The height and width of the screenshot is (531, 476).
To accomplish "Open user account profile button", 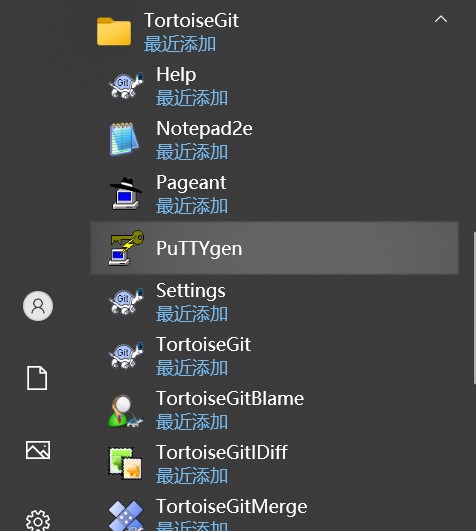I will pos(38,306).
